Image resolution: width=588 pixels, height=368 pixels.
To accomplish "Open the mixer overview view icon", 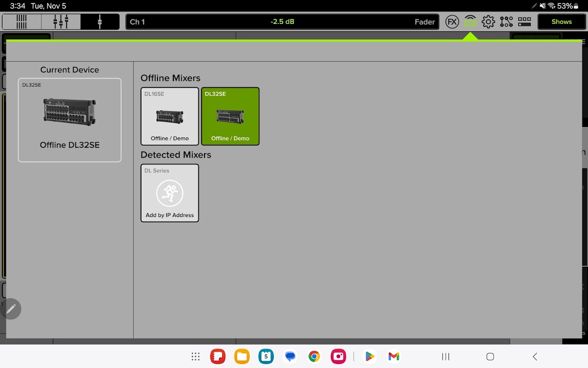I will (x=22, y=22).
